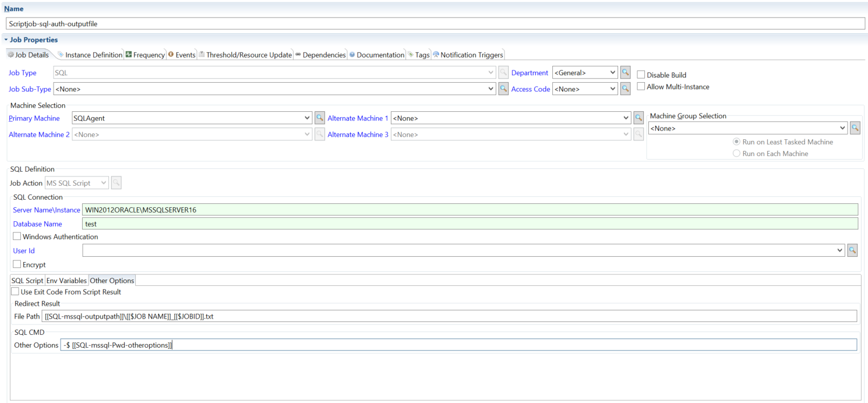
Task: Open Access Code lookup search icon
Action: pos(626,89)
